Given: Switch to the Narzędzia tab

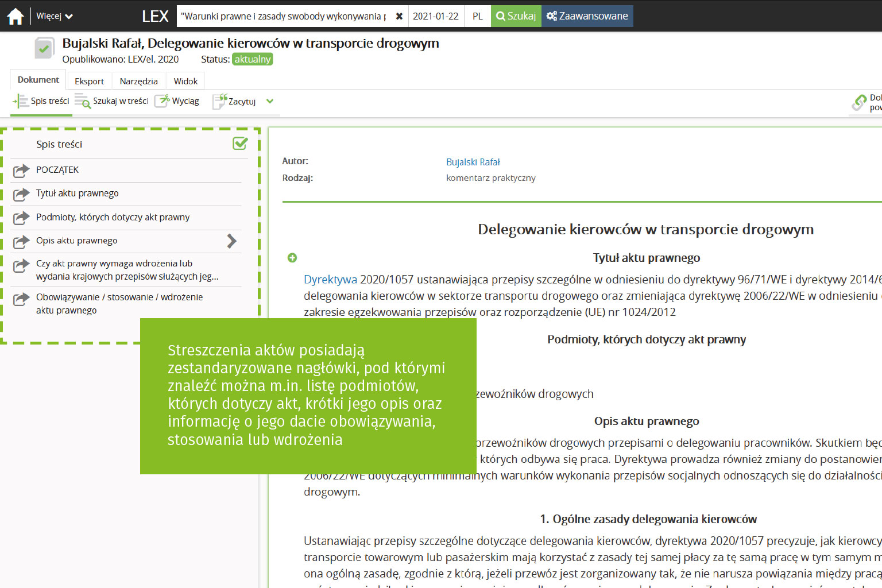Looking at the screenshot, I should pyautogui.click(x=138, y=81).
